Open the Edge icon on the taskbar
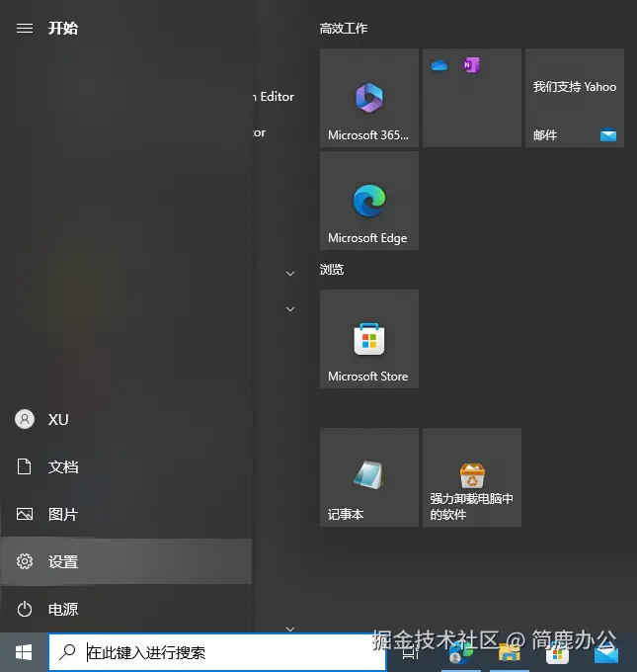The image size is (637, 672). tap(460, 654)
